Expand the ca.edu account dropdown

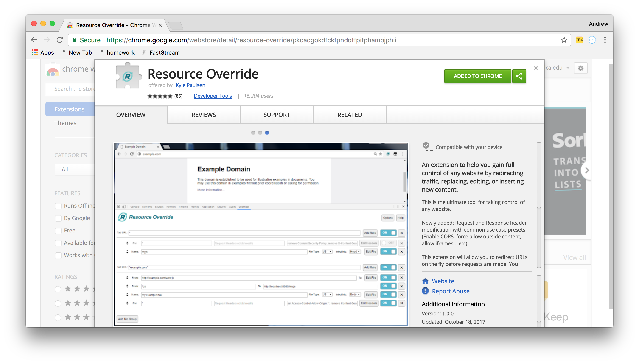pos(568,68)
